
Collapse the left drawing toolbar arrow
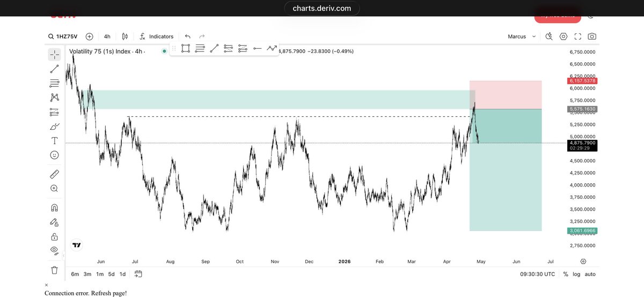coord(63,256)
